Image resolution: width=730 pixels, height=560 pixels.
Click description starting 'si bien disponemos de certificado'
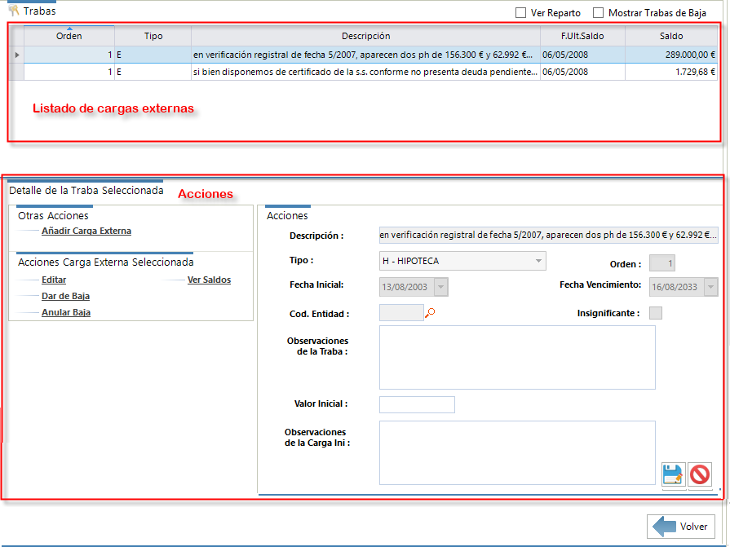365,72
